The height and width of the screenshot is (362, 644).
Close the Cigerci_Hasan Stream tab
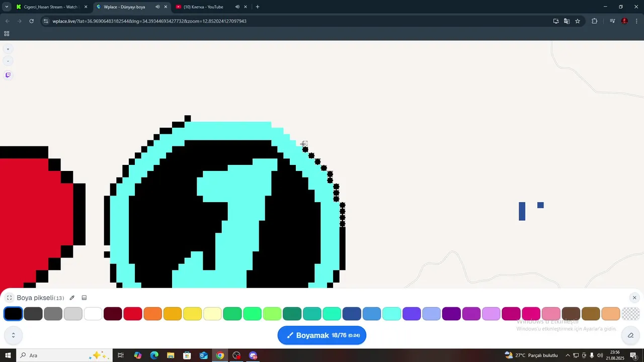tap(86, 7)
